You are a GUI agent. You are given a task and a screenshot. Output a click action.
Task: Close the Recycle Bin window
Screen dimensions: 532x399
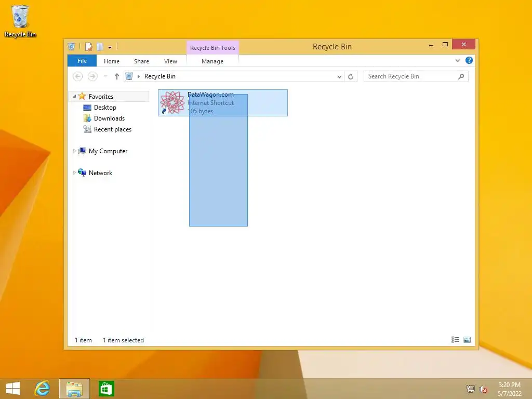tap(464, 45)
